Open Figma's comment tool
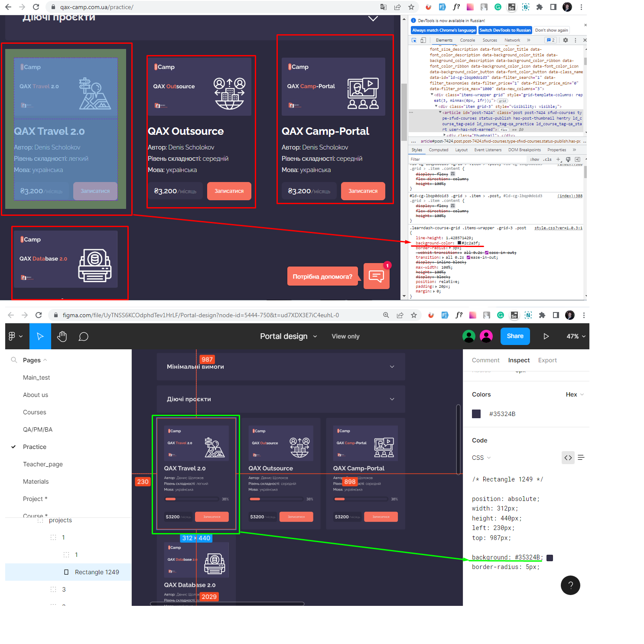This screenshot has height=644, width=644. tap(83, 336)
